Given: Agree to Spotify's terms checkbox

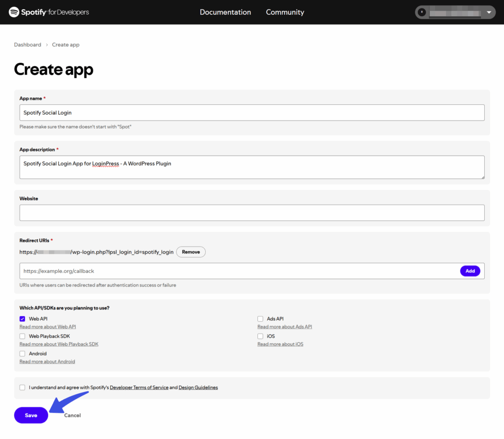Looking at the screenshot, I should tap(22, 387).
